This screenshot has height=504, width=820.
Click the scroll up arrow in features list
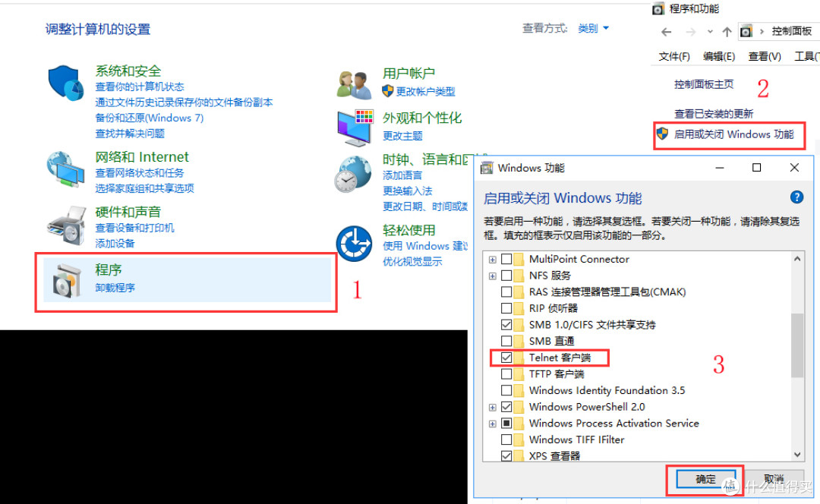[x=797, y=259]
